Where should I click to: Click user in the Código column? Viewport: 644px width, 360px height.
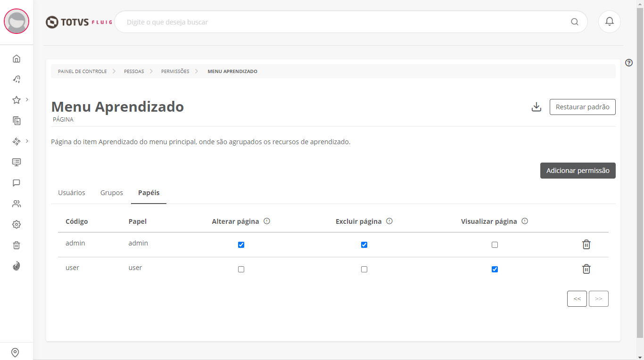(72, 268)
